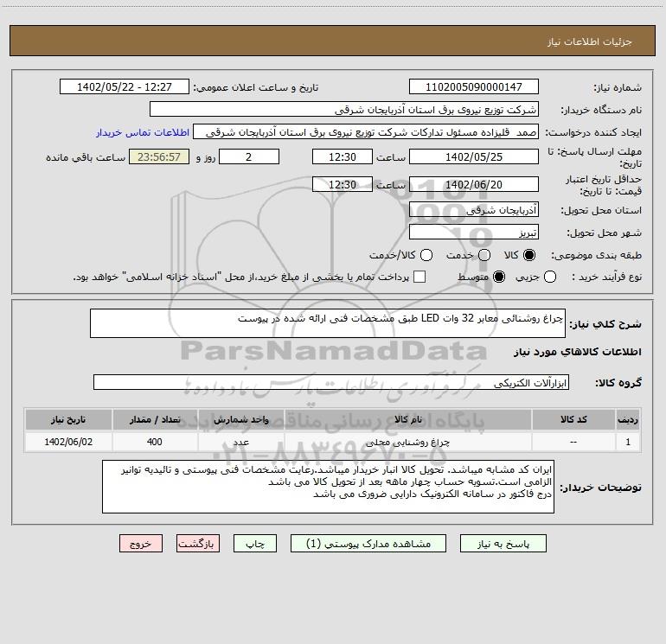Click the توضیحات خریدار label
Viewport: 666px width, 644px height.
(600, 488)
